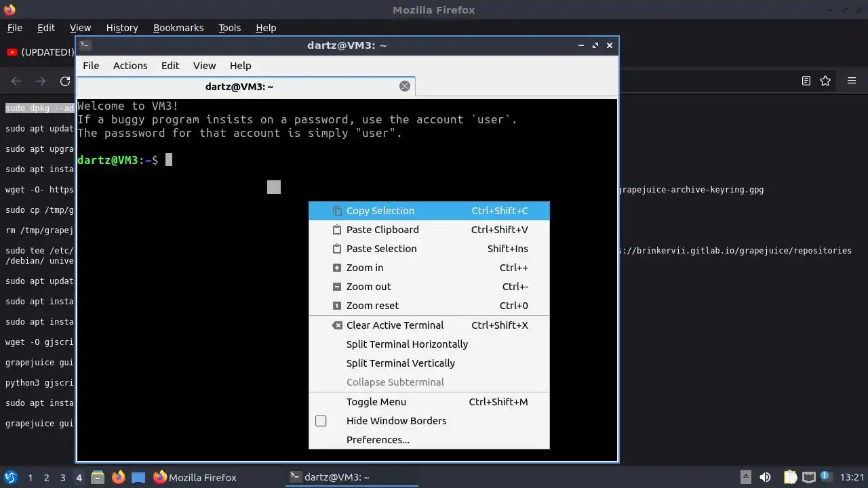Open the file manager from the taskbar

tap(98, 477)
